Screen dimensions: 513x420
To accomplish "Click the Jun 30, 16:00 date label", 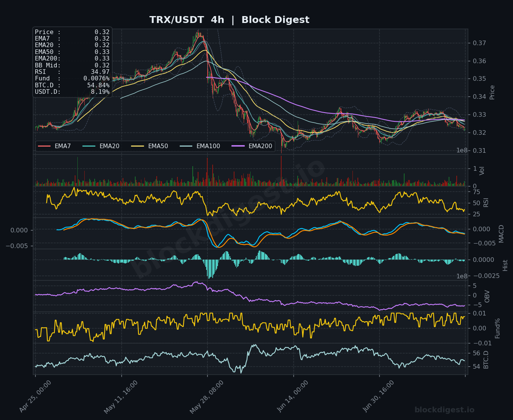I will (379, 397).
